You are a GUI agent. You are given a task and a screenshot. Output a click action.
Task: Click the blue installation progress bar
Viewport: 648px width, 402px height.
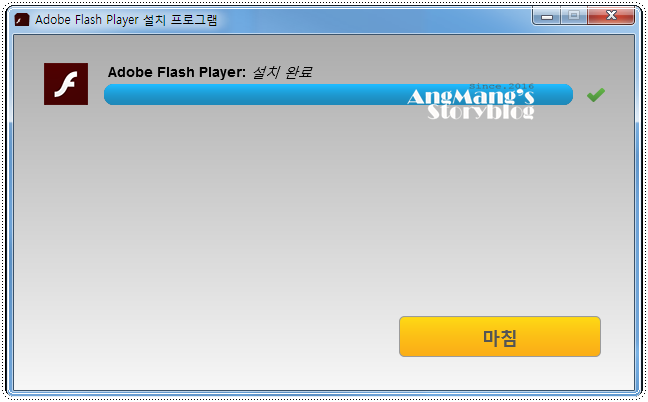[338, 94]
